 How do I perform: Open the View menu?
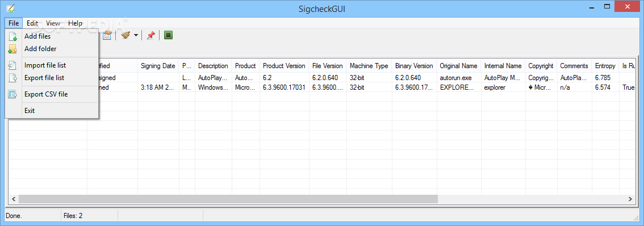(53, 23)
